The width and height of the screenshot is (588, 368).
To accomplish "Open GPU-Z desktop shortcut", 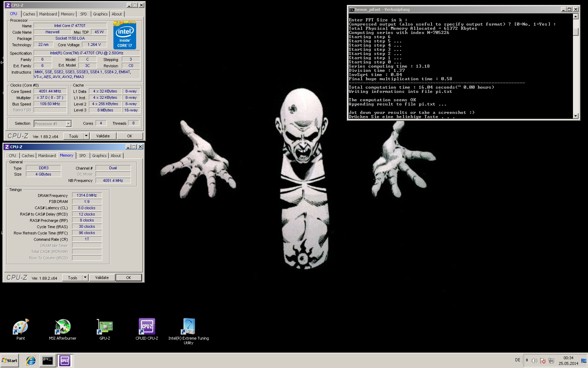I will [x=105, y=329].
